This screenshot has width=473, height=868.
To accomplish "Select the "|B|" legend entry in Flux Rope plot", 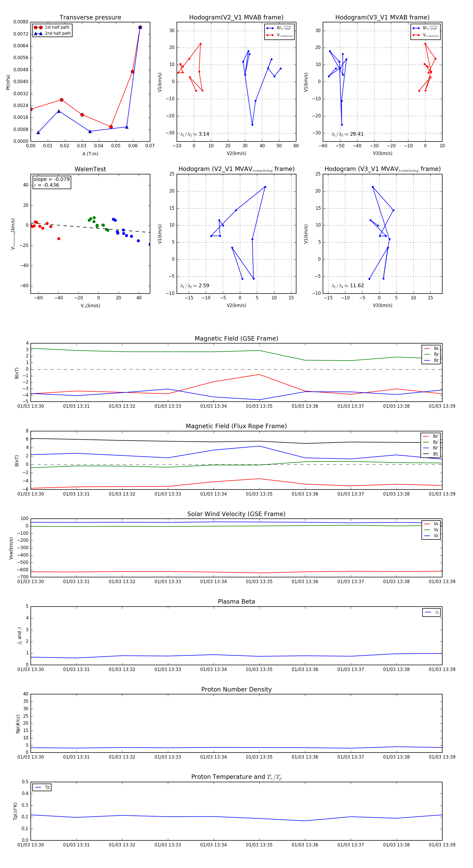I will tap(431, 454).
